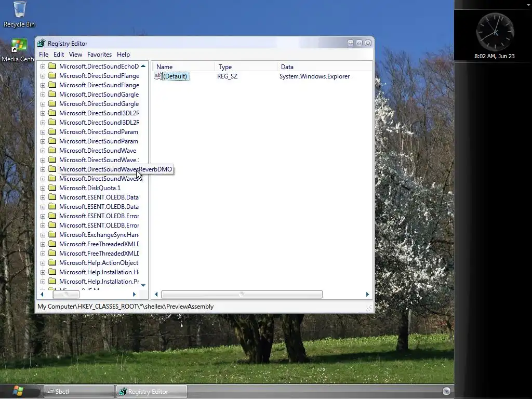The image size is (532, 399).
Task: Click the key tree's vertical scroll up arrow
Action: click(143, 66)
